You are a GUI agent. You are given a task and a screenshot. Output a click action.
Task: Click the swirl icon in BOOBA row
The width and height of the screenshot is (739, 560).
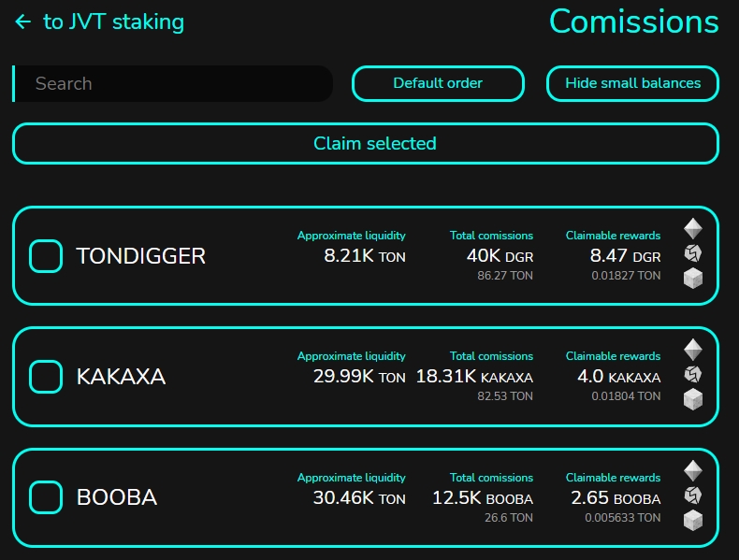coord(692,495)
